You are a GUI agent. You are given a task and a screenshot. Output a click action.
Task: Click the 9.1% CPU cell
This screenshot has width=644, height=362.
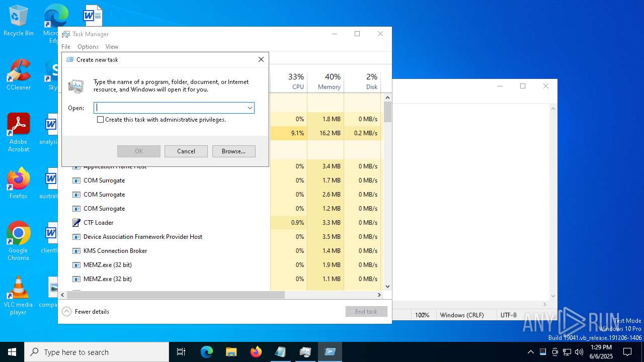pyautogui.click(x=289, y=133)
